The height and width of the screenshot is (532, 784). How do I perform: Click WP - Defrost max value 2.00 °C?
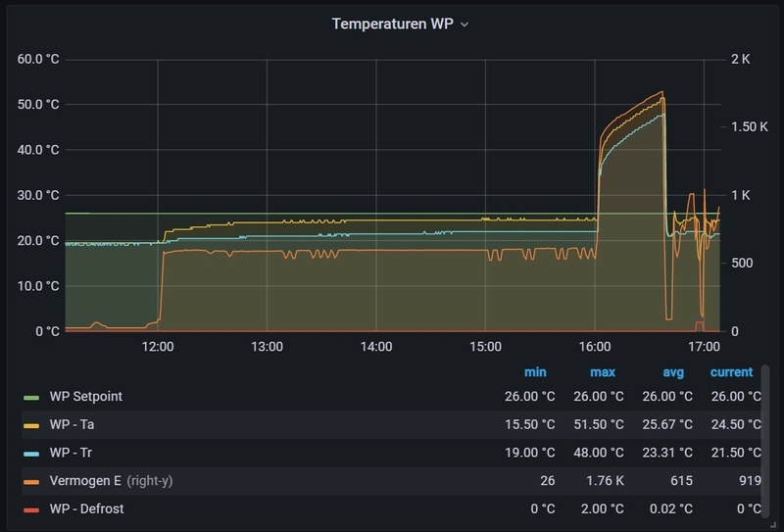click(x=602, y=508)
